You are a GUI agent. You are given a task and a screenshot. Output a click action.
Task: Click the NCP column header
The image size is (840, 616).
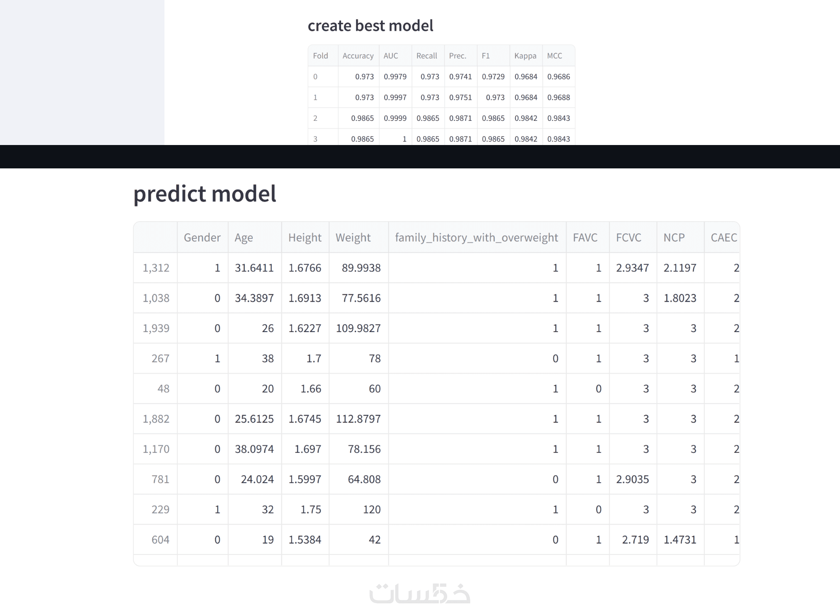(x=674, y=237)
